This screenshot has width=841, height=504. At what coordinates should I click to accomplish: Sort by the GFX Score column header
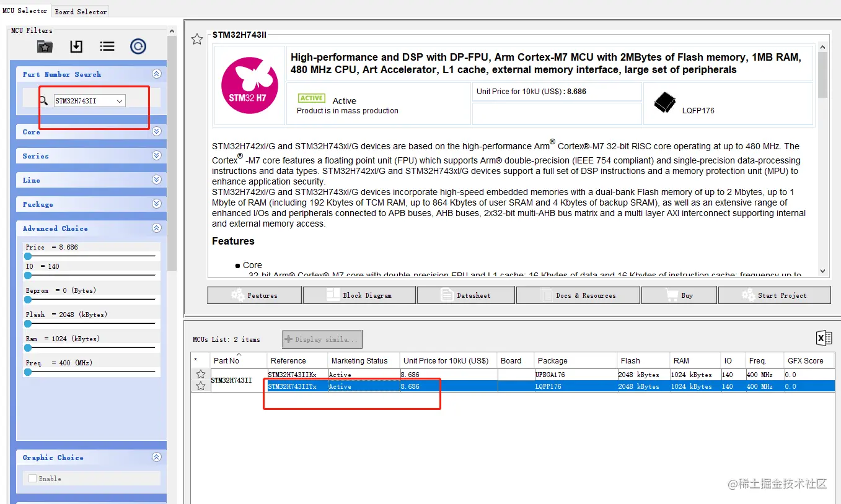click(x=809, y=360)
